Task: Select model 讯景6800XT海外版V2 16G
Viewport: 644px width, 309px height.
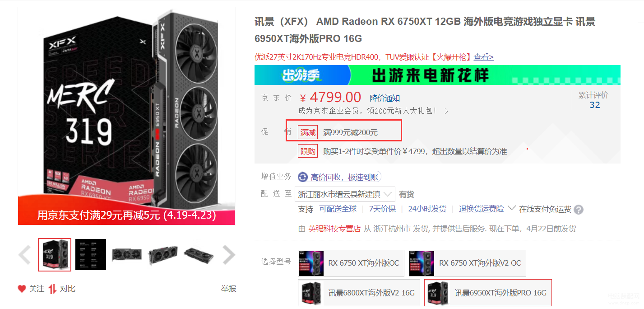Action: pyautogui.click(x=359, y=293)
